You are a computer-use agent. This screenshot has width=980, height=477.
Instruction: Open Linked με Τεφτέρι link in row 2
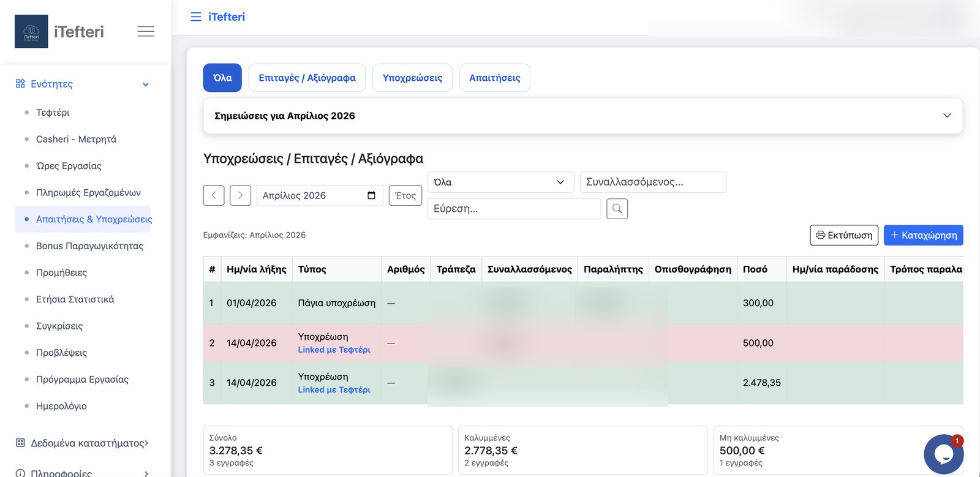[x=334, y=350]
